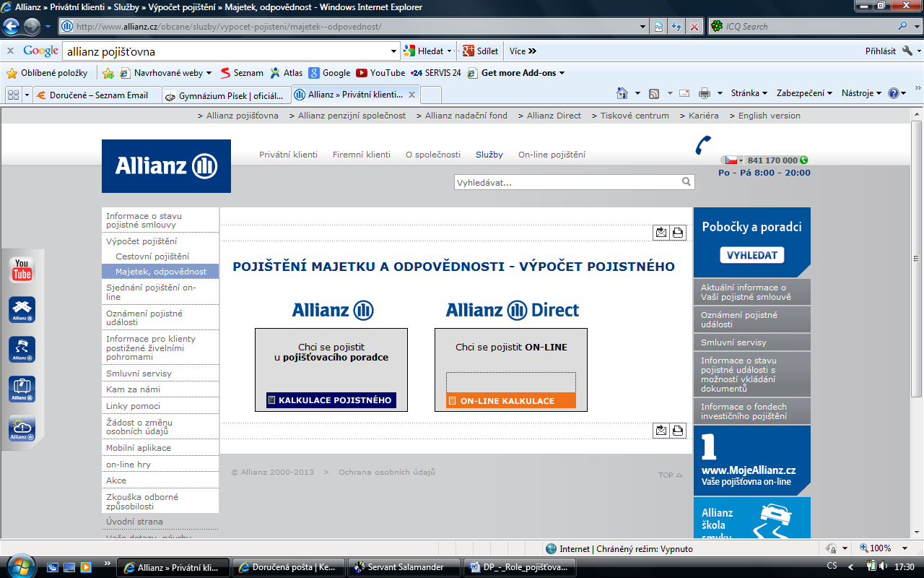Open the YouTube favorites bar link
Screen dimensions: 924x578
pyautogui.click(x=380, y=73)
